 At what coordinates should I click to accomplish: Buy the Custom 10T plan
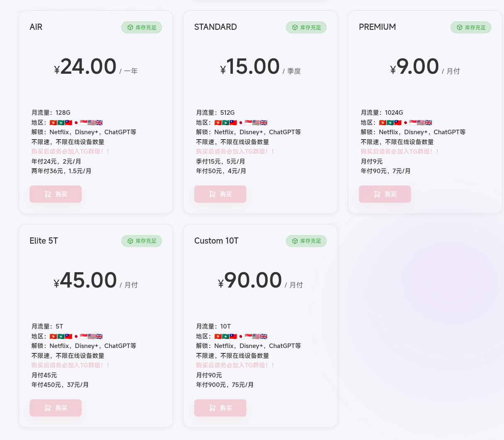[x=220, y=408]
